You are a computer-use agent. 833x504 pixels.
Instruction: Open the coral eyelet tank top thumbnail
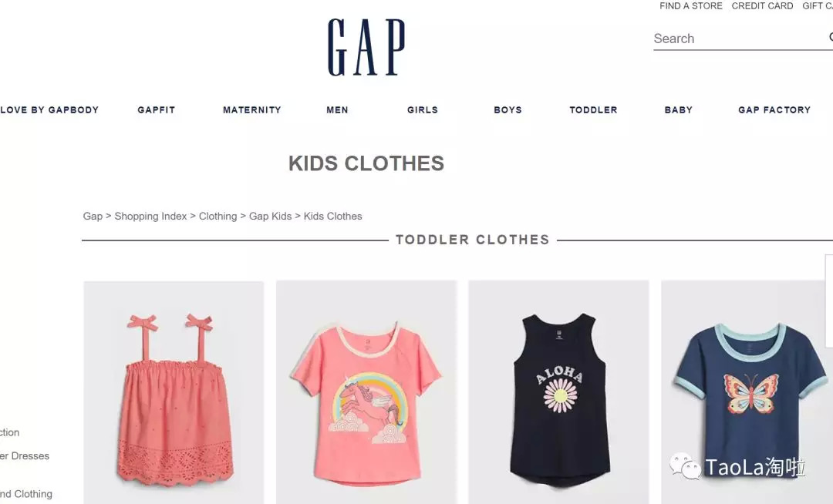coord(174,392)
